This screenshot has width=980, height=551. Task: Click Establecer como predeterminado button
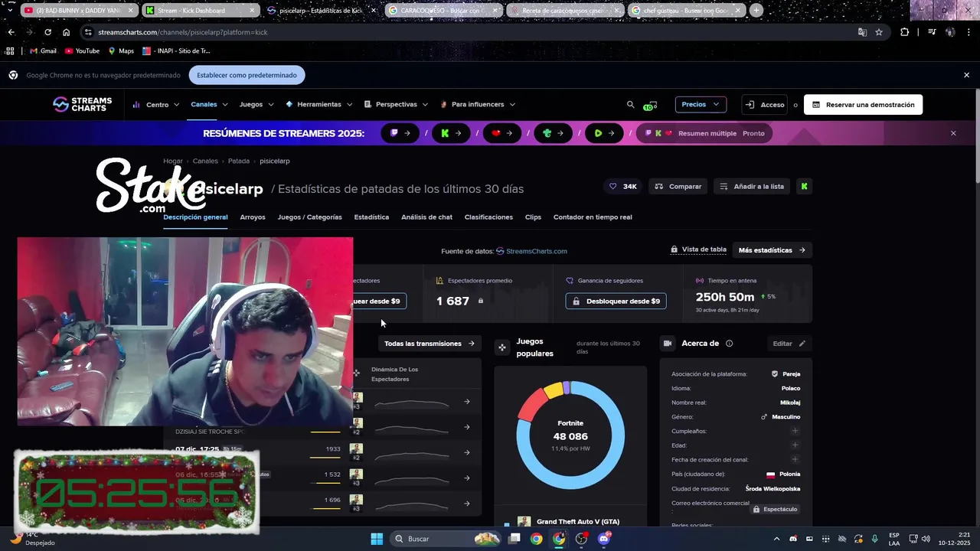click(x=247, y=75)
